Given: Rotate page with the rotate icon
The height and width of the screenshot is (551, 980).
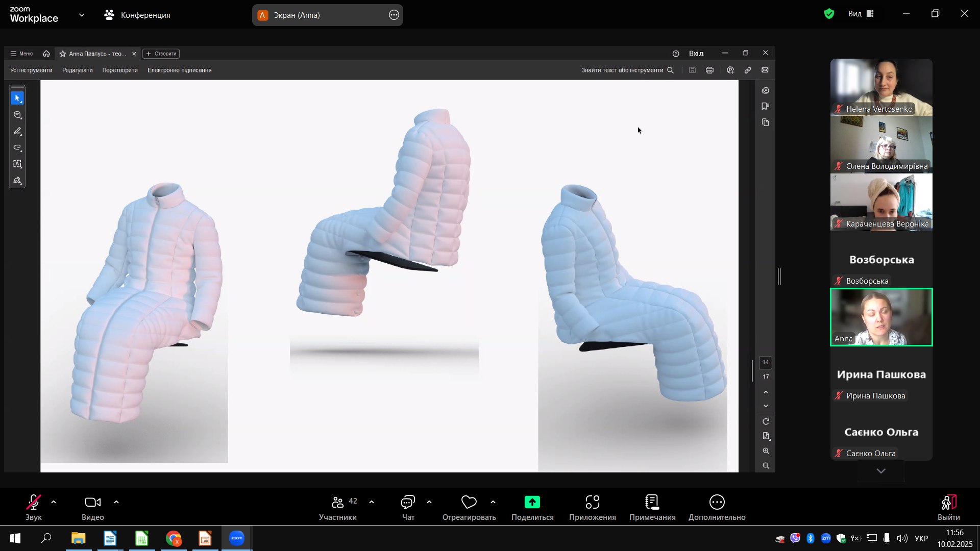Looking at the screenshot, I should (766, 421).
